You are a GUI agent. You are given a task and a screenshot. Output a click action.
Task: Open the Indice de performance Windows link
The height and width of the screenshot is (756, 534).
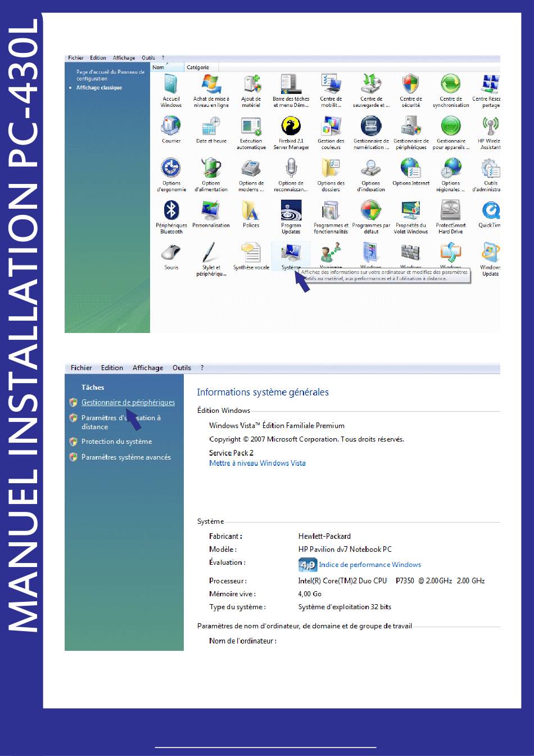coord(370,565)
